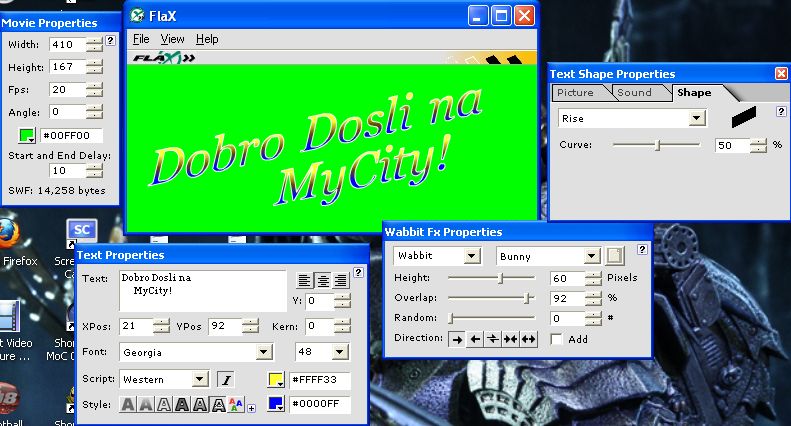Pick the fourth bold outlined text style
The image size is (791, 426).
(182, 404)
